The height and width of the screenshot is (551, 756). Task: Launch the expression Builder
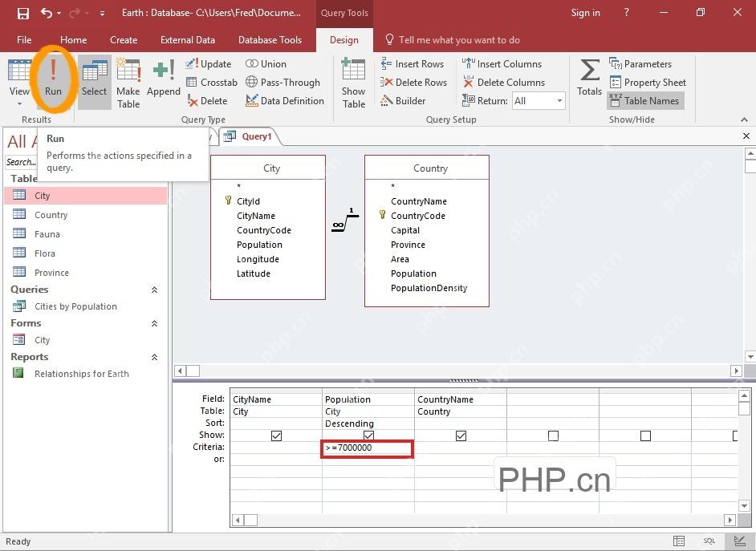tap(403, 101)
